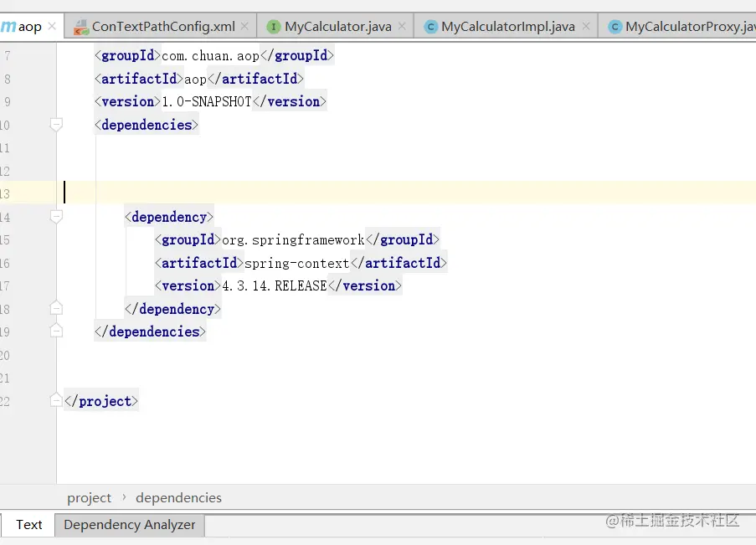Click the project breadcrumb
Viewport: 756px width, 545px height.
pyautogui.click(x=90, y=498)
